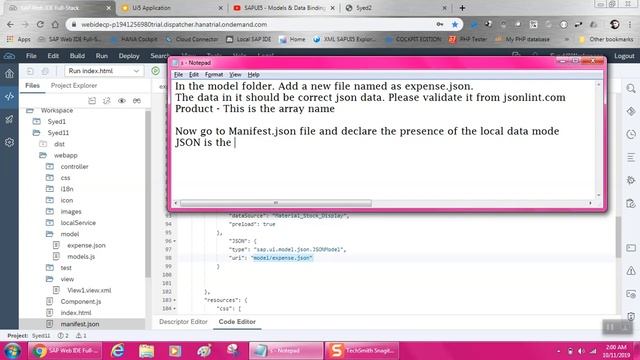Collapse the Workspace folder

(x=30, y=110)
